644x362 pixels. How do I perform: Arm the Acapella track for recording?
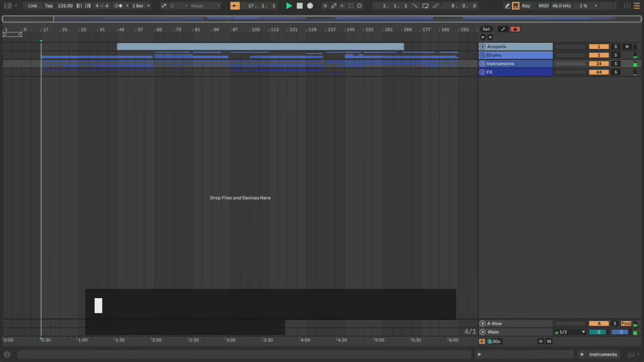coord(627,47)
